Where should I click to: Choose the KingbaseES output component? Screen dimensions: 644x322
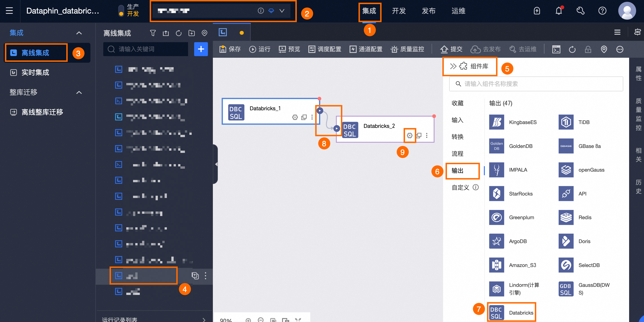click(x=513, y=122)
